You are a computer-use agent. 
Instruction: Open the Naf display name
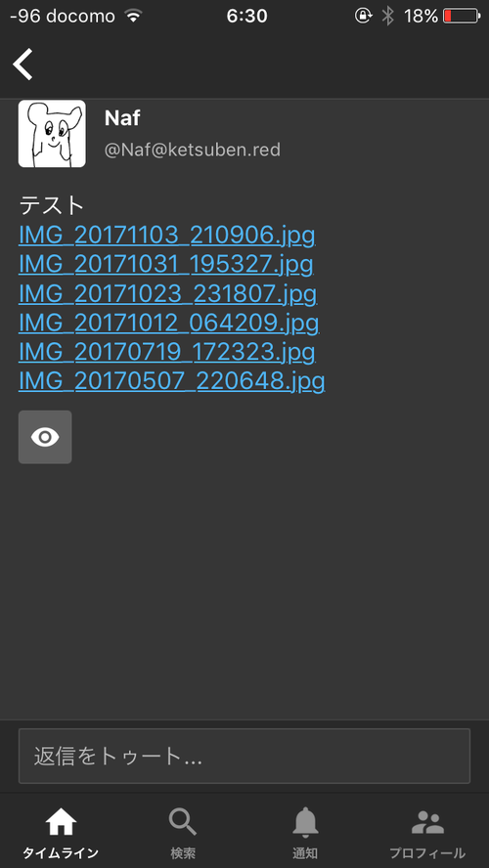coord(122,118)
